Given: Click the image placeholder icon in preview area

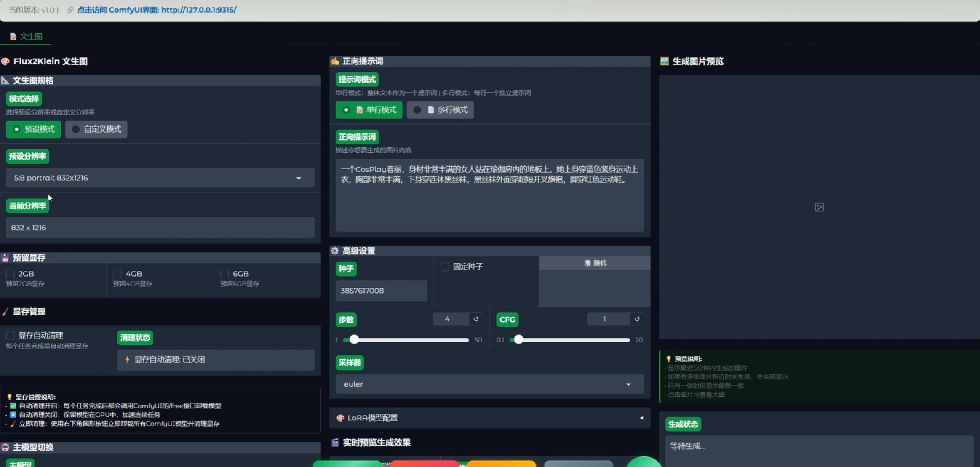Looking at the screenshot, I should (819, 207).
